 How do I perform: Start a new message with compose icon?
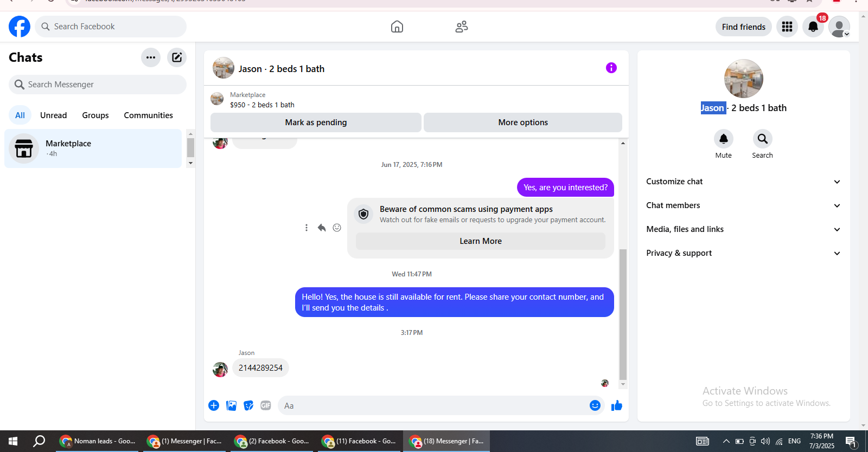pyautogui.click(x=177, y=57)
